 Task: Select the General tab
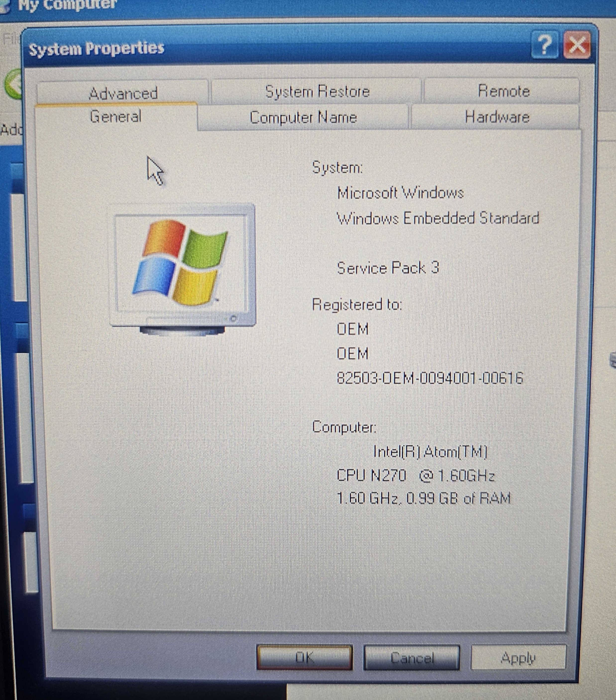116,116
